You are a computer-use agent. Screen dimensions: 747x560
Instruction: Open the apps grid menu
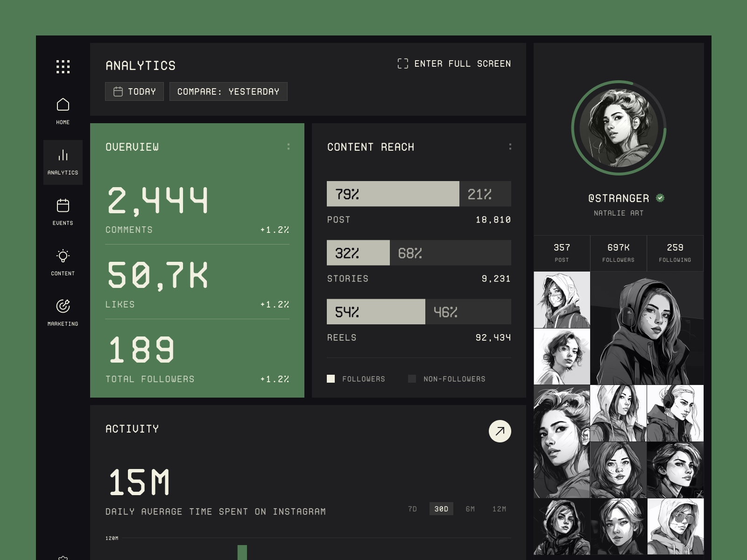(63, 67)
